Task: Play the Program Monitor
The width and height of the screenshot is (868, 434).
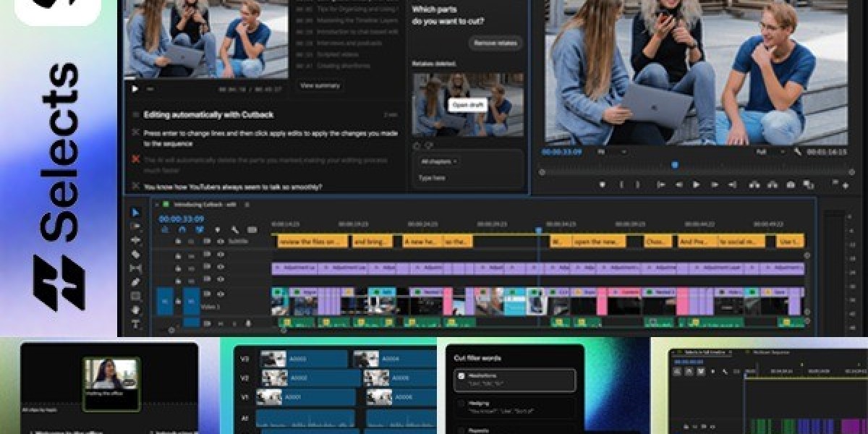Action: [696, 184]
